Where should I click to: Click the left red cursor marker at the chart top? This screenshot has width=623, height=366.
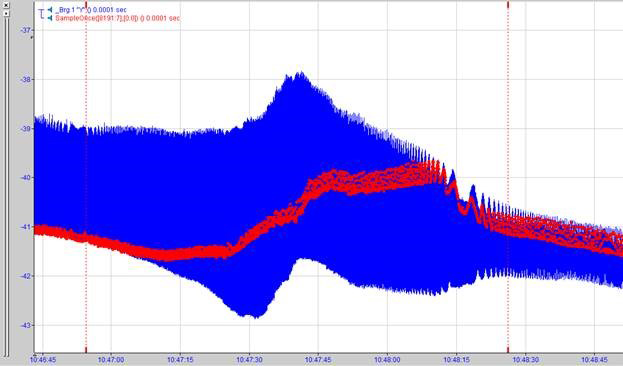[86, 4]
